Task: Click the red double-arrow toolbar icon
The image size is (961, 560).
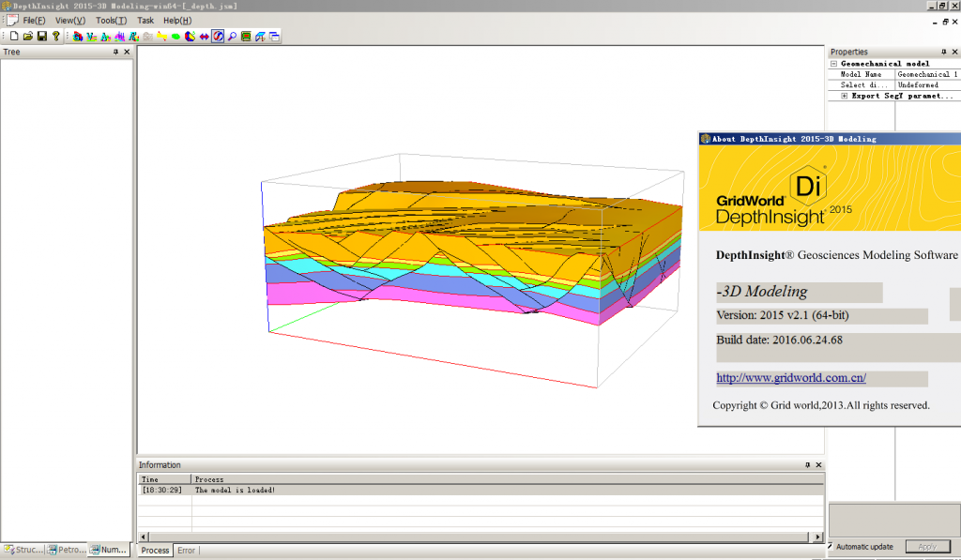Action: tap(204, 37)
